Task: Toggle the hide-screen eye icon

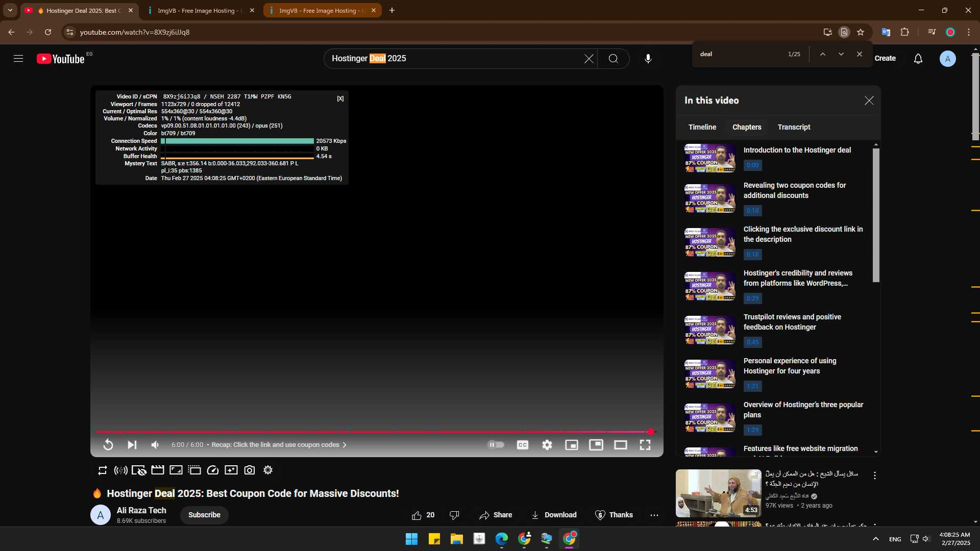Action: click(139, 470)
